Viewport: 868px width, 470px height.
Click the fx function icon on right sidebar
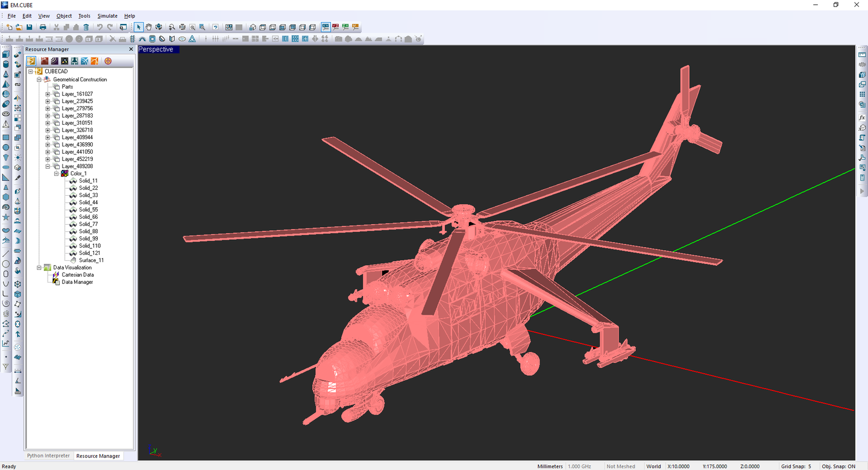(x=862, y=118)
